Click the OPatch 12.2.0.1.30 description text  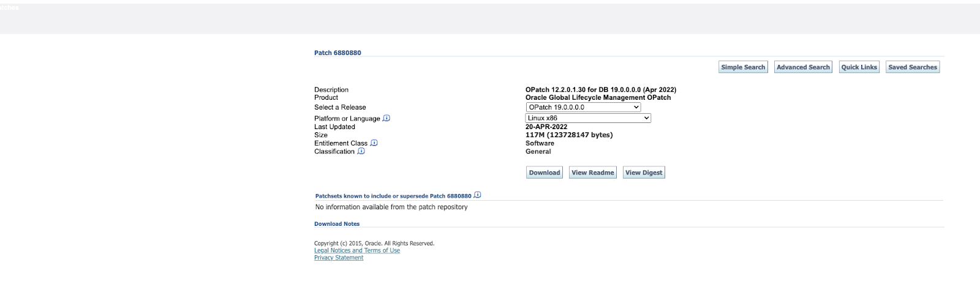click(600, 90)
